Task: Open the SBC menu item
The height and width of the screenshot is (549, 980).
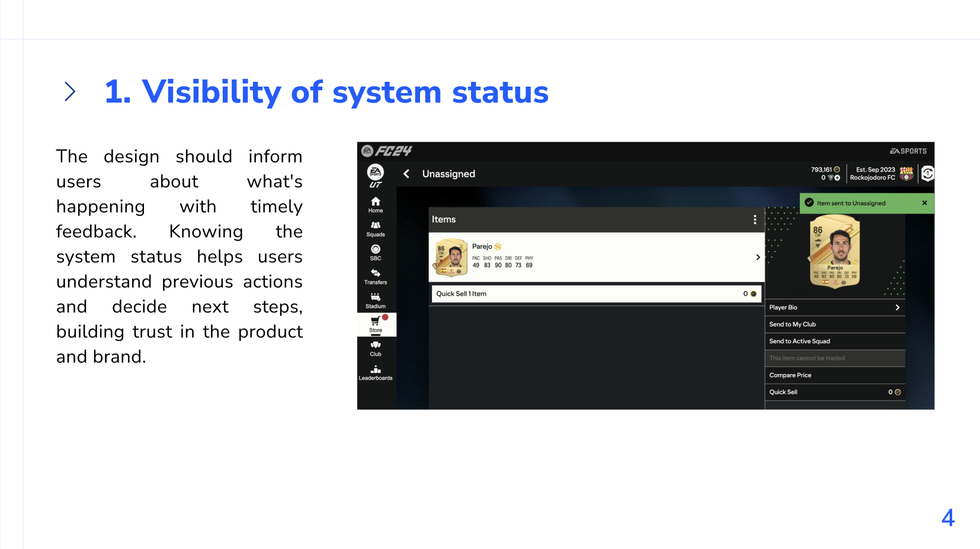Action: click(375, 253)
